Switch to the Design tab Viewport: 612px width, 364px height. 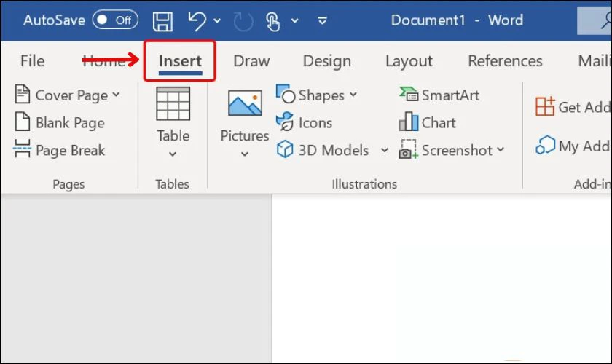point(327,61)
